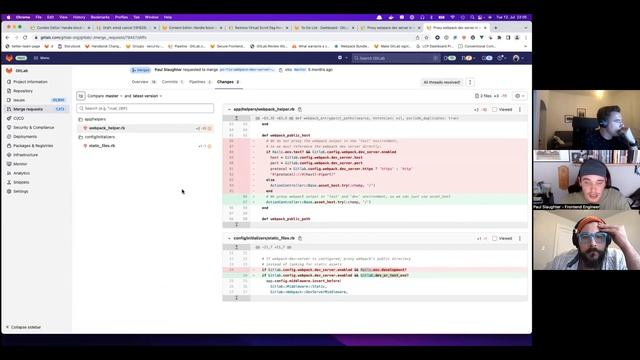Open diff settings gear dropdown
Screen dimensions: 640x360
(520, 96)
